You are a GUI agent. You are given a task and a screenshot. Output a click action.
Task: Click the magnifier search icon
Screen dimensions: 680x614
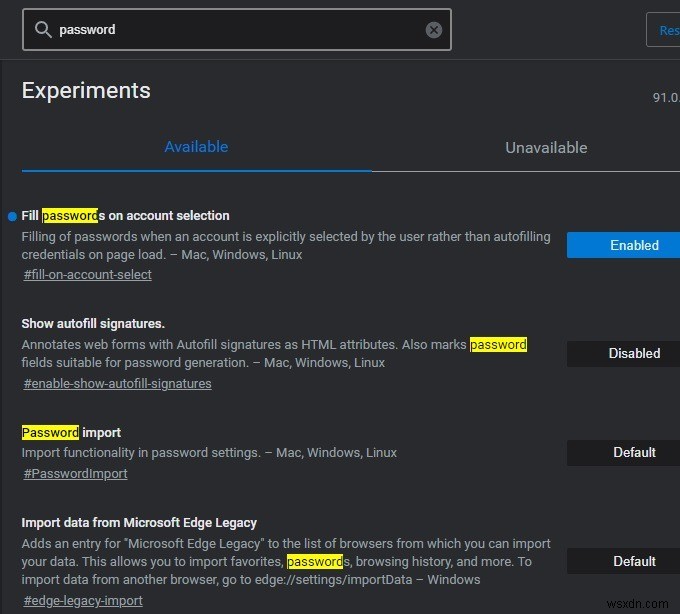[43, 29]
